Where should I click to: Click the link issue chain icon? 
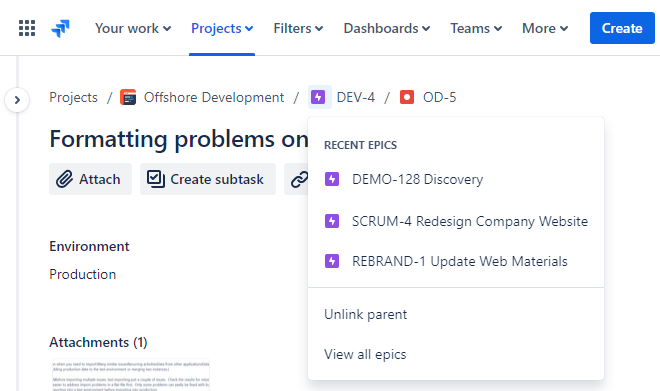point(298,179)
